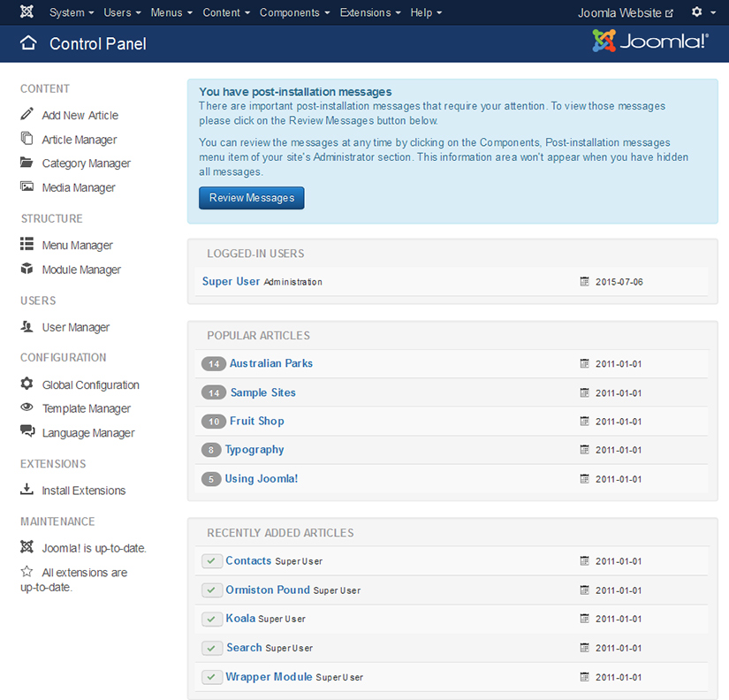Screen dimensions: 729x700
Task: Click the Global Configuration cog icon
Action: coord(27,384)
